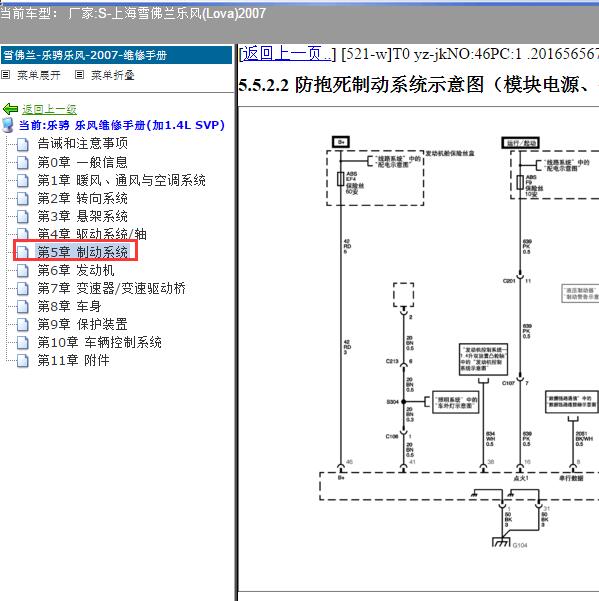Screen dimensions: 599x601
Task: Click page icon beside 第7章 变速器
Action: (23, 289)
